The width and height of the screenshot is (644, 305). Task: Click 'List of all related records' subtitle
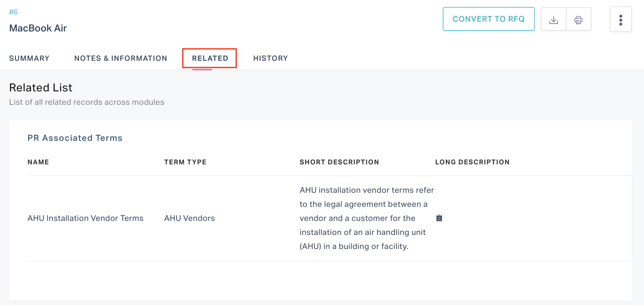[x=87, y=102]
